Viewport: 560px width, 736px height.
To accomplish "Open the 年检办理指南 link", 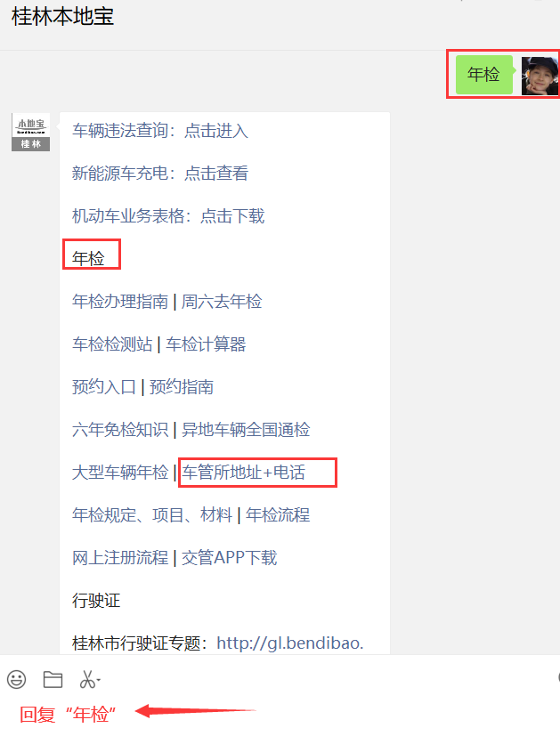I will point(119,302).
